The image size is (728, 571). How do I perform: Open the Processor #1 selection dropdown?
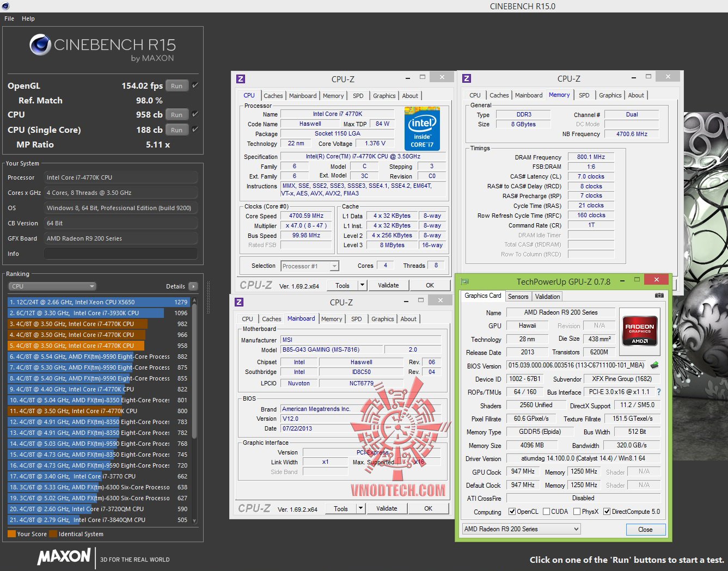[310, 266]
